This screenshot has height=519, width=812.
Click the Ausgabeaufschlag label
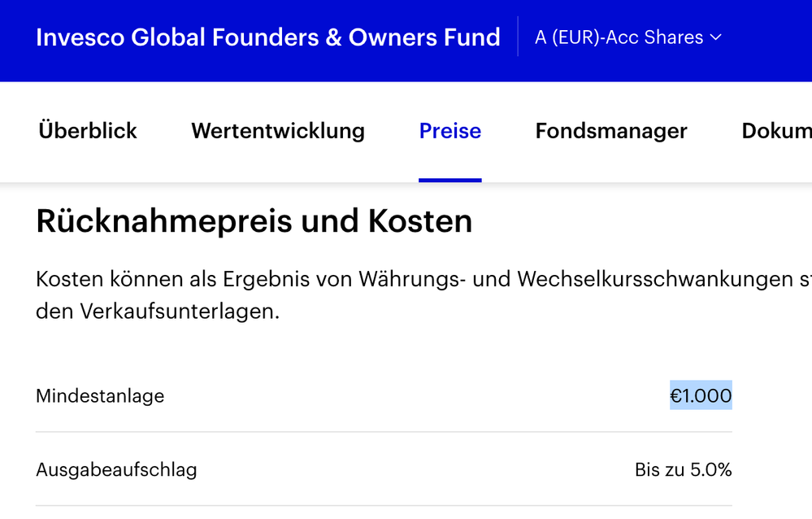[x=116, y=470]
